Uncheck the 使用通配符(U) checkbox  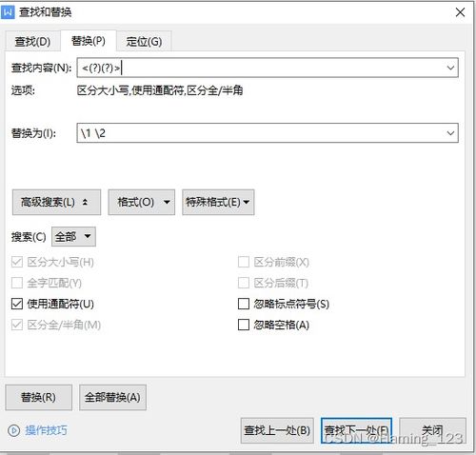pyautogui.click(x=17, y=304)
